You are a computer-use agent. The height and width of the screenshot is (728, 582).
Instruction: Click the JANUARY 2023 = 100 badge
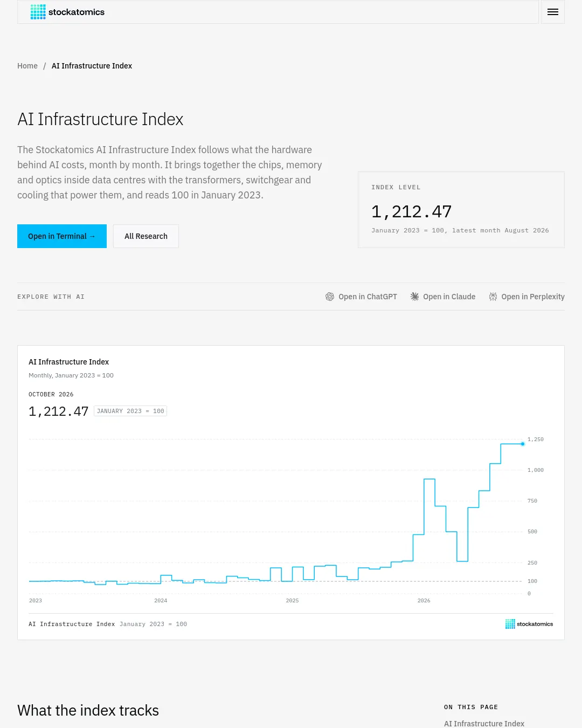(130, 411)
